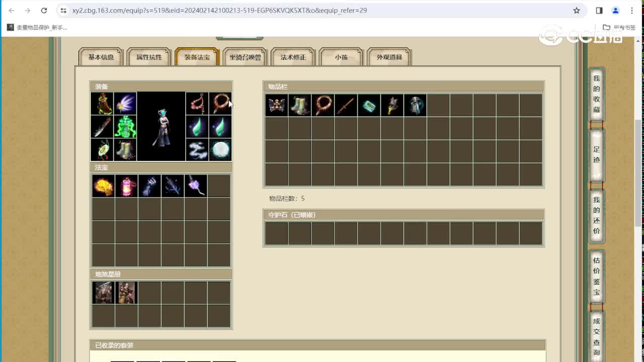Open second warrior portrait in 地煞星册

click(x=126, y=293)
